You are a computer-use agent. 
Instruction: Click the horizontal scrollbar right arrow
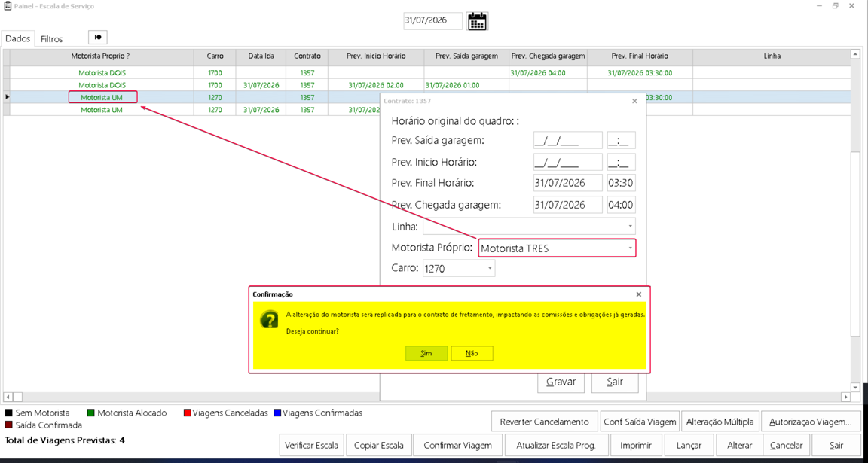(845, 398)
